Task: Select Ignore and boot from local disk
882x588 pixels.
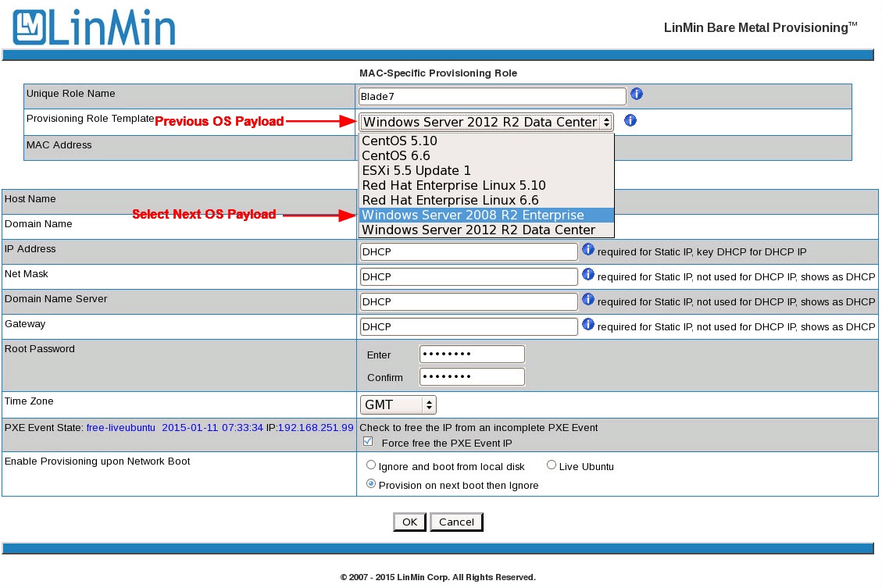Action: pos(370,465)
